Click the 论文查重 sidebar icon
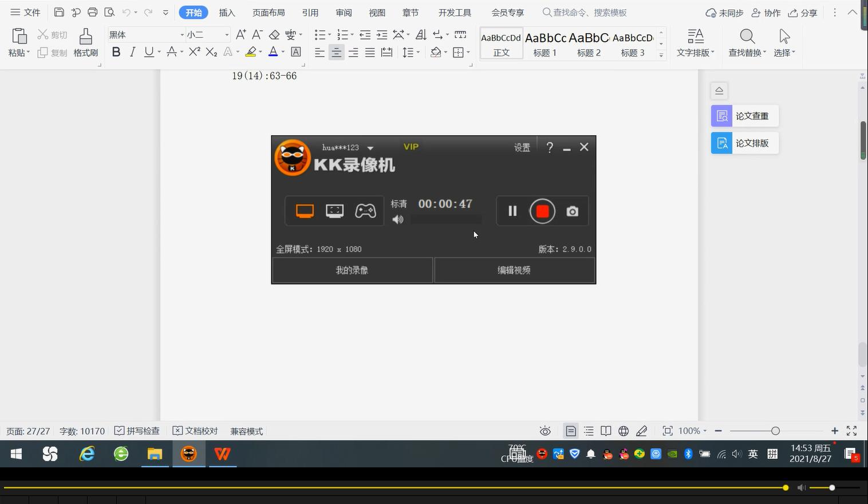868x504 pixels. click(x=744, y=116)
